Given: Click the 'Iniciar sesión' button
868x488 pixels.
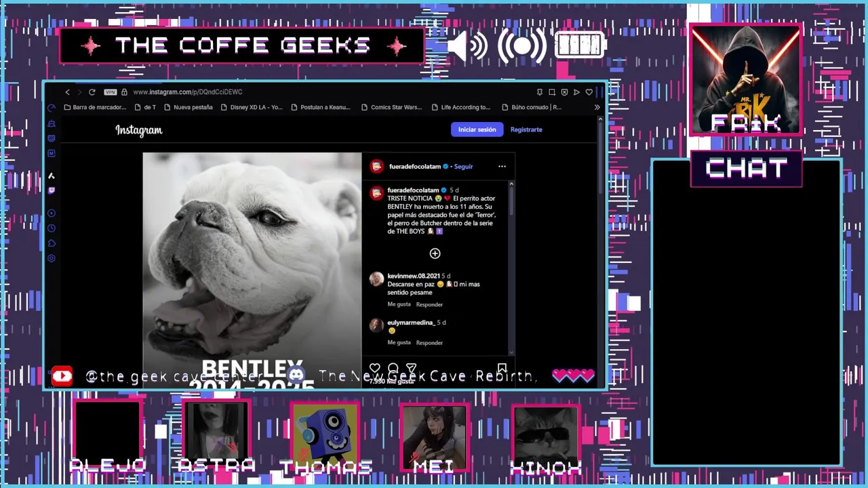Looking at the screenshot, I should pyautogui.click(x=477, y=129).
